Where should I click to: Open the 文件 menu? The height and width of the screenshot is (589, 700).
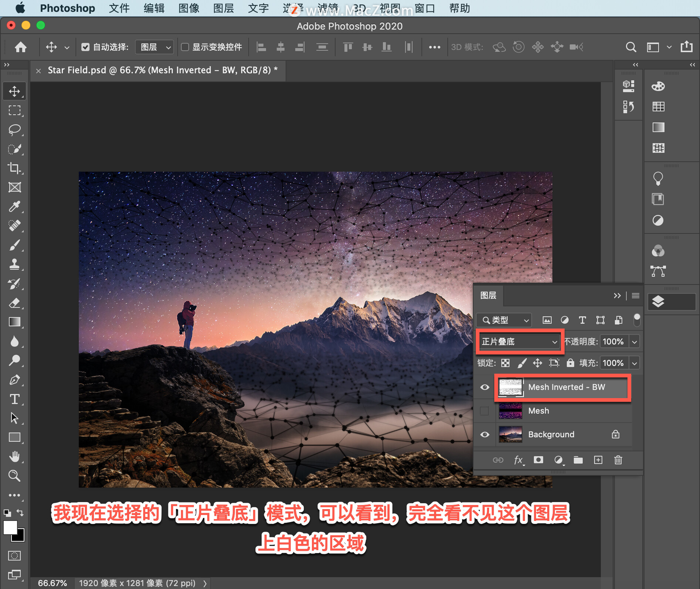[119, 8]
